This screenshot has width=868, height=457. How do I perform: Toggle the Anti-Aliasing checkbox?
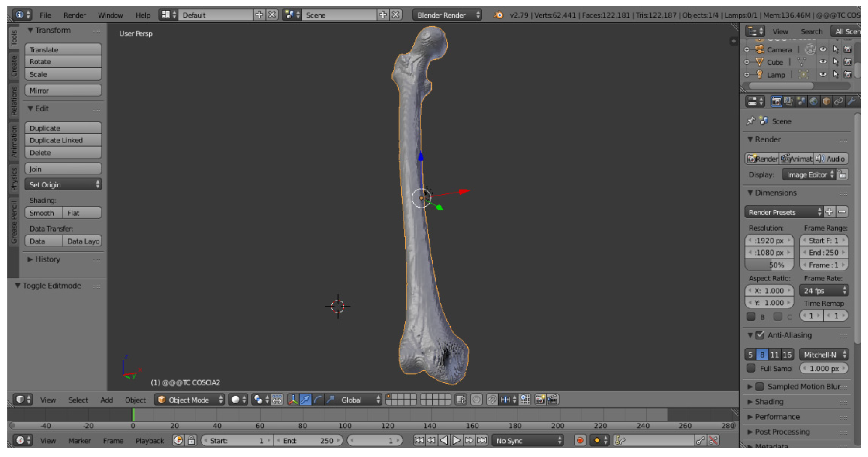(760, 335)
